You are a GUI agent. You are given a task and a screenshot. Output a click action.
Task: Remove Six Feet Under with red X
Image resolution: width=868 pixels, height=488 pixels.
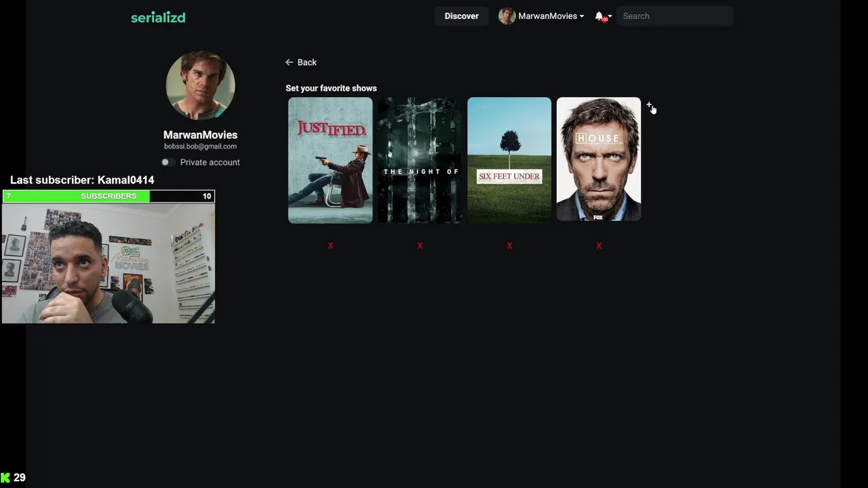509,245
